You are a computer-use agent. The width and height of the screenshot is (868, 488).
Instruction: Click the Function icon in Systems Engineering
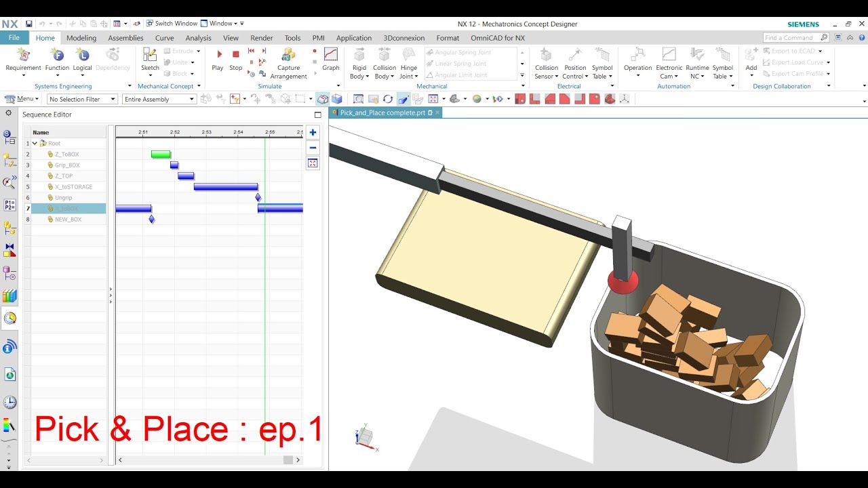point(57,56)
